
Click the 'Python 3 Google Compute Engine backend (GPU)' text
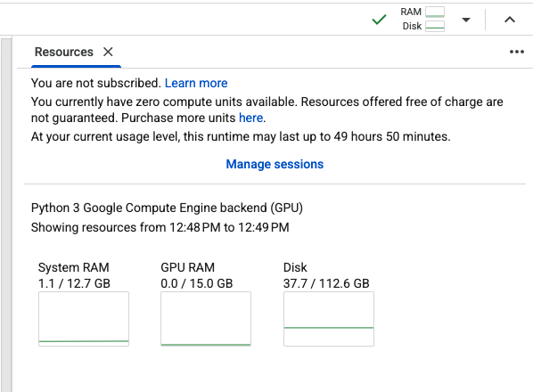(167, 208)
